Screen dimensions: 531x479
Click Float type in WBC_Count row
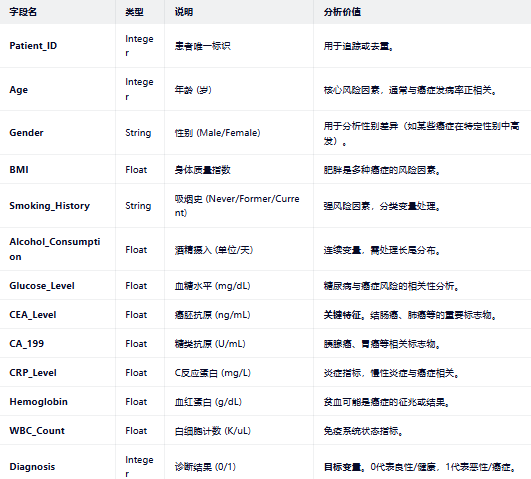point(136,431)
